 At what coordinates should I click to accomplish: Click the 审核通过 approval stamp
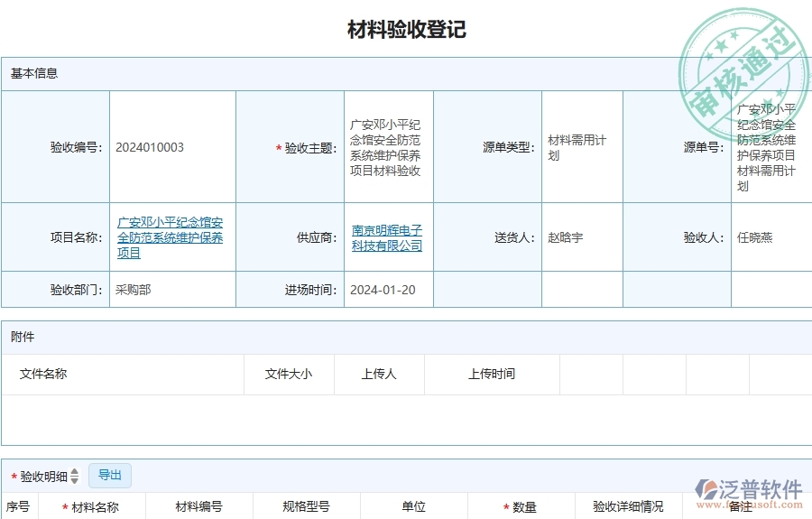tap(742, 66)
